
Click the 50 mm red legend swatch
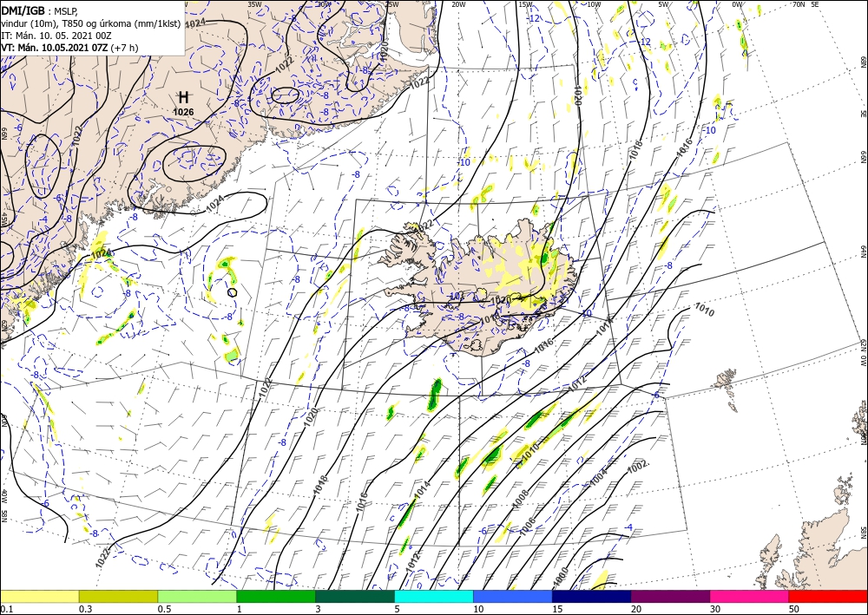coord(828,596)
